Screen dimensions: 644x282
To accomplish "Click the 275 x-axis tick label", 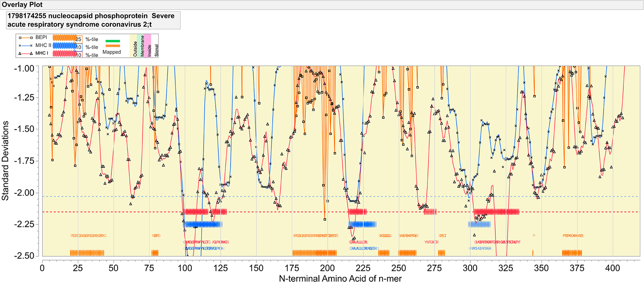I will point(434,268).
